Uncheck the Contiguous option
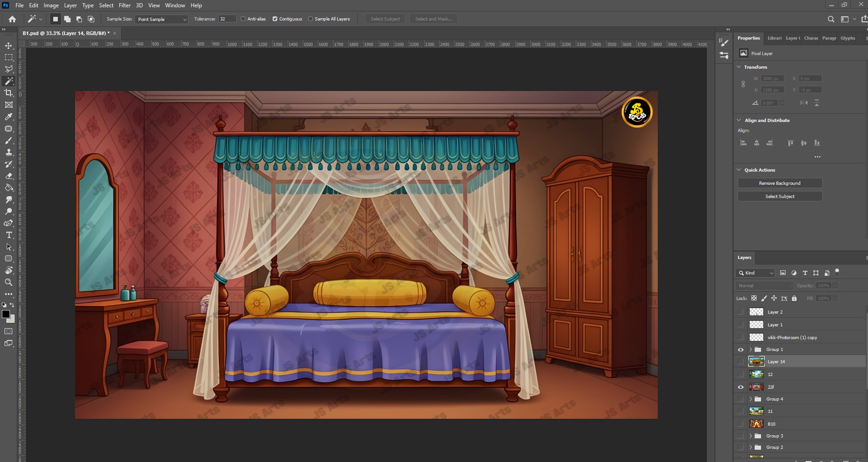 click(x=275, y=19)
